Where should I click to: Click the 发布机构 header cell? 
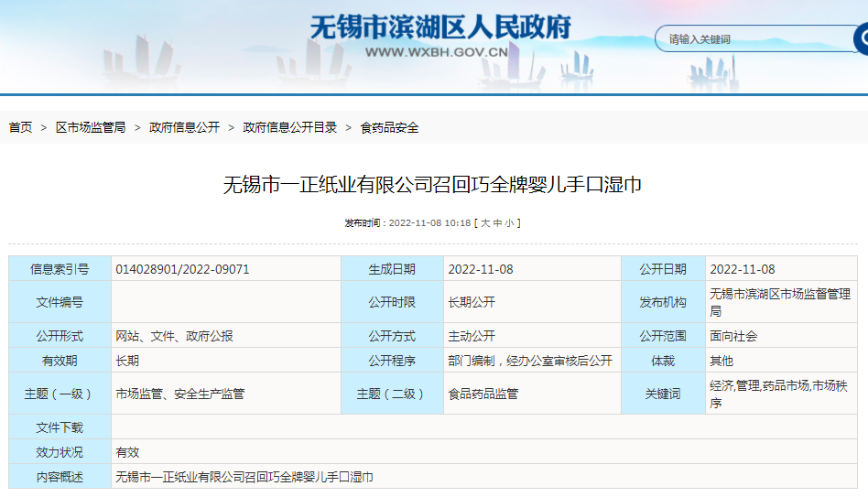tap(663, 302)
